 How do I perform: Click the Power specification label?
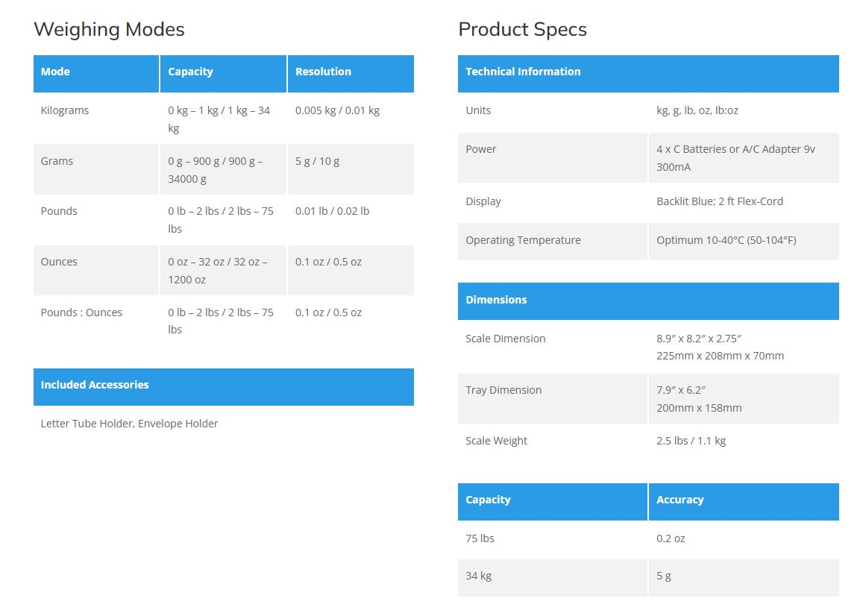481,149
